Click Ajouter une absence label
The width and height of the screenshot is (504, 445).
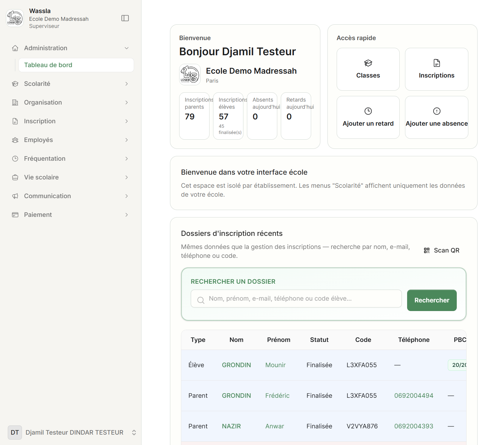[437, 124]
